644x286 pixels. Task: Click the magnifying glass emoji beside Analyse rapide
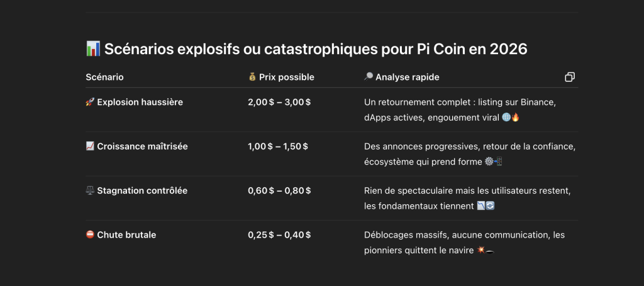coord(369,77)
